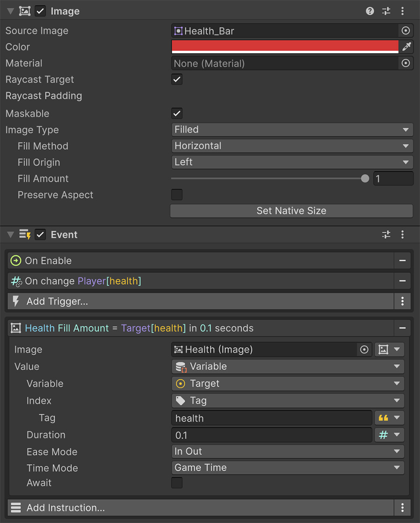The width and height of the screenshot is (420, 523).
Task: Enable the Await checkbox
Action: tap(177, 482)
